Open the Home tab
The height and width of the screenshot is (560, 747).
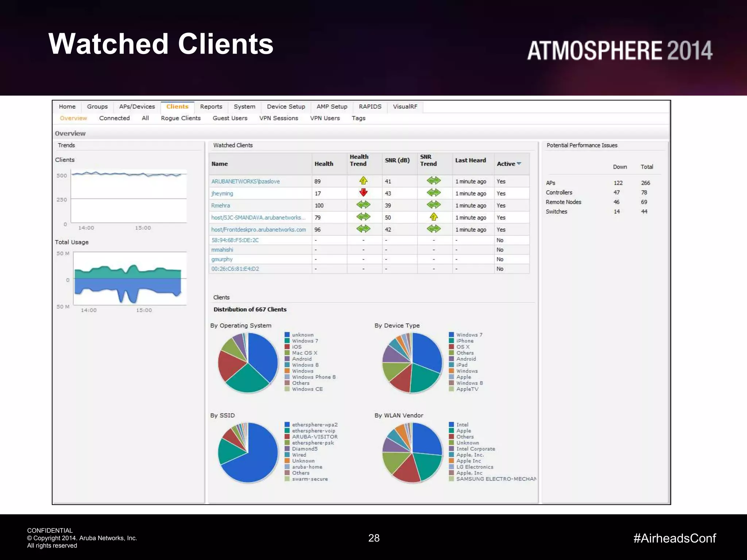[67, 106]
